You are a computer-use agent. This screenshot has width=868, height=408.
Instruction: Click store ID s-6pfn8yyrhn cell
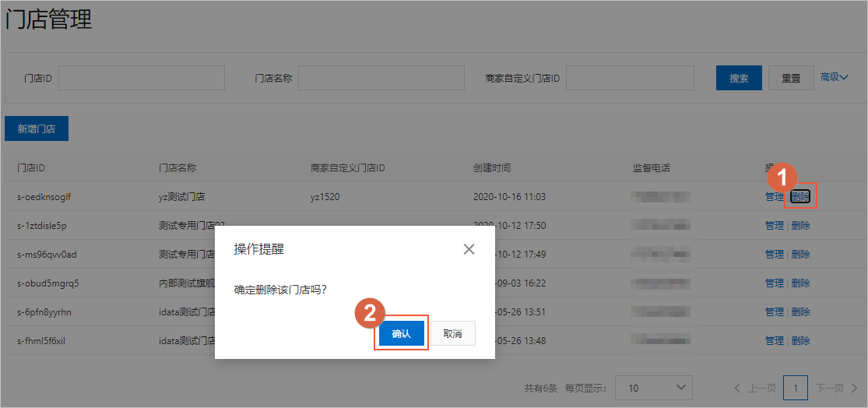pos(44,311)
